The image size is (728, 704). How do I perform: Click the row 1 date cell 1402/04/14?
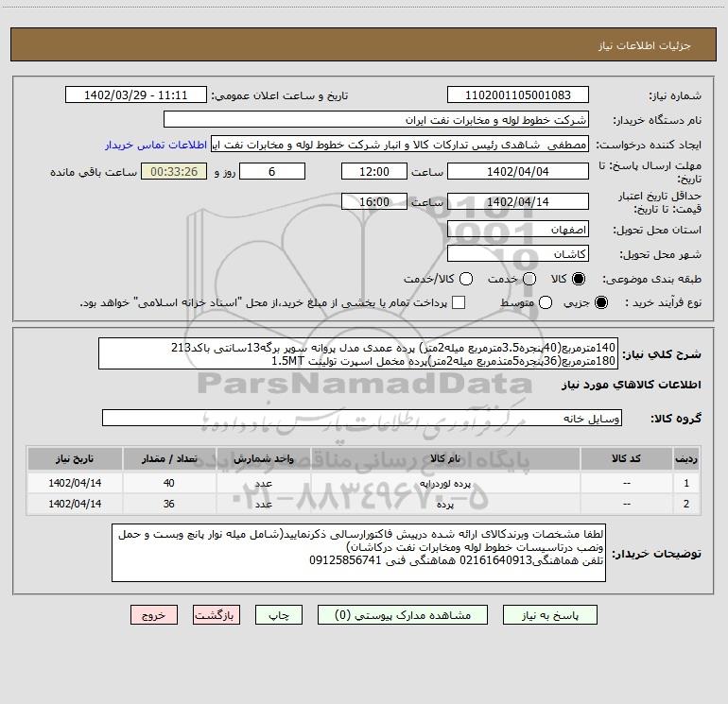tap(75, 483)
